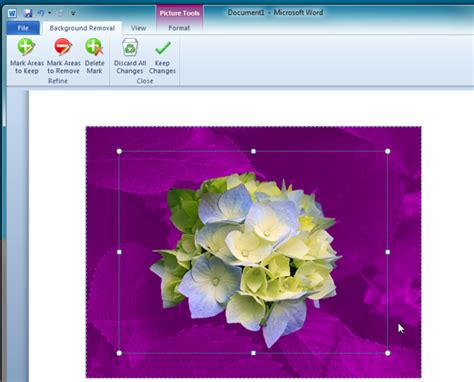474x382 pixels.
Task: Open the File tab
Action: coord(23,28)
